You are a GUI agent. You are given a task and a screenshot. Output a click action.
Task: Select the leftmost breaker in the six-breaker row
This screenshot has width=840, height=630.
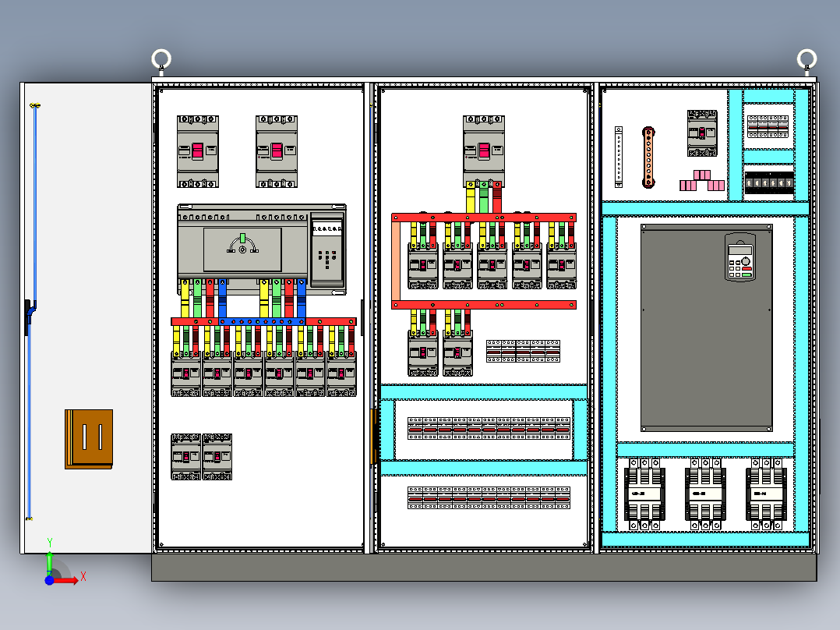186,373
